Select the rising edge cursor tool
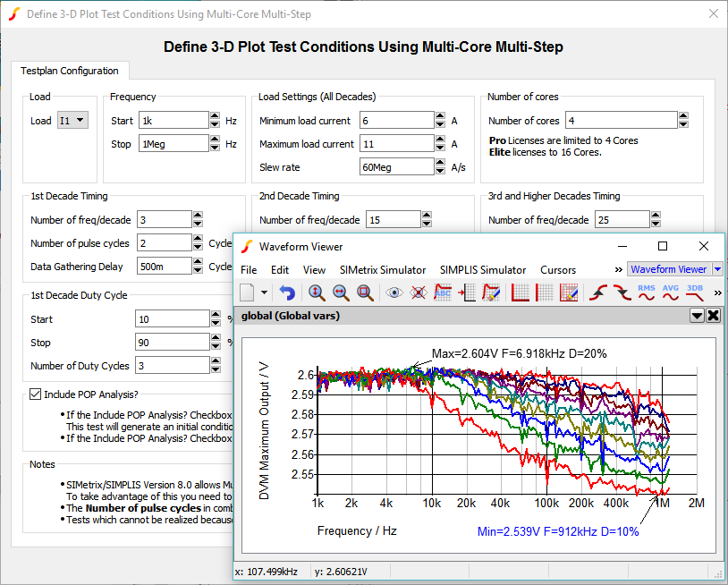The image size is (728, 585). click(597, 292)
